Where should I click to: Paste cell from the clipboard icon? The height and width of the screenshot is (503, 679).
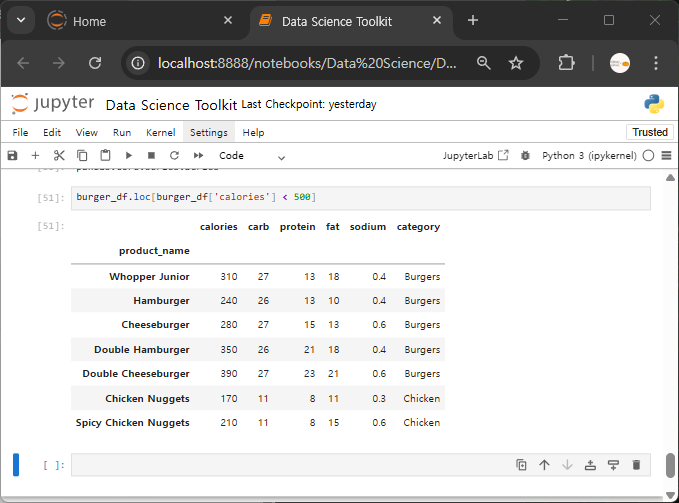[105, 155]
